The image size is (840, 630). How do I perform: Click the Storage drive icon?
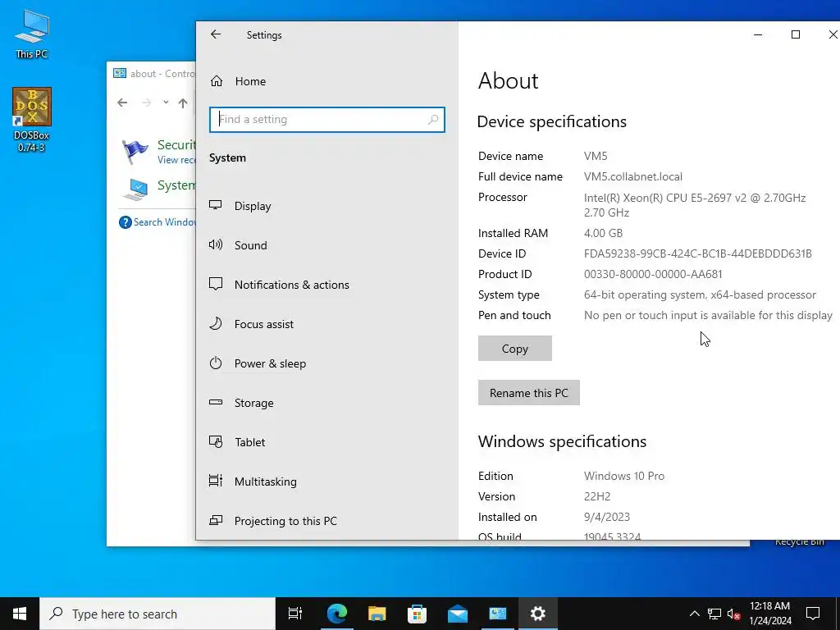coord(216,402)
